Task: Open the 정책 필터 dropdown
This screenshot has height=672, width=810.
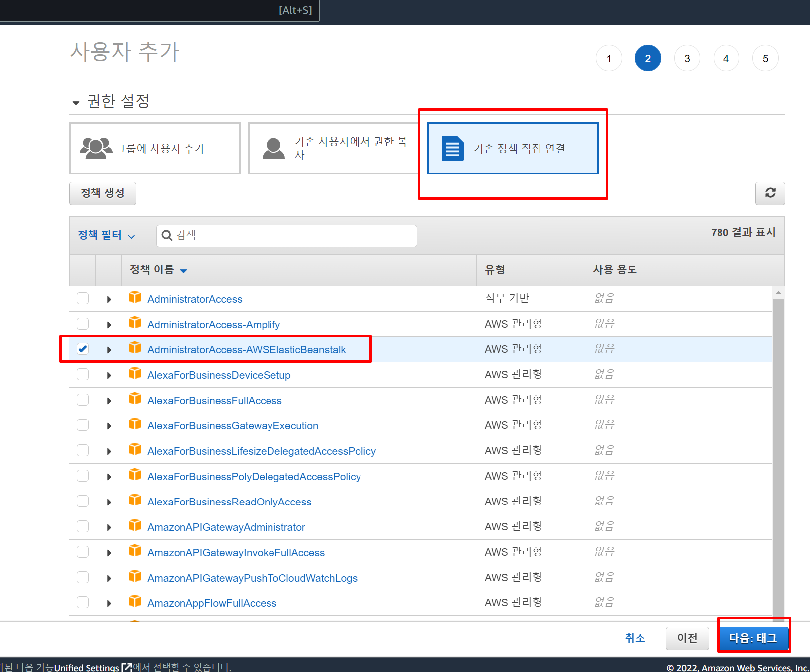Action: point(106,235)
